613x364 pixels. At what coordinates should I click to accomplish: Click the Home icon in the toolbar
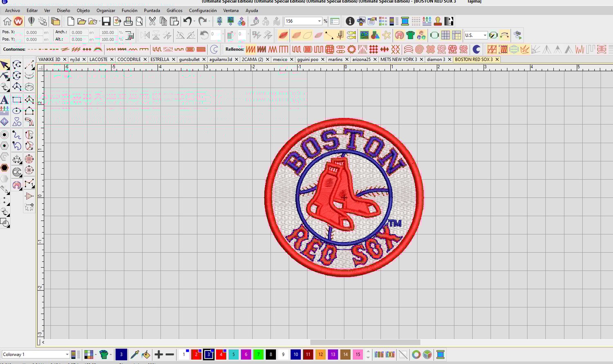(x=7, y=21)
